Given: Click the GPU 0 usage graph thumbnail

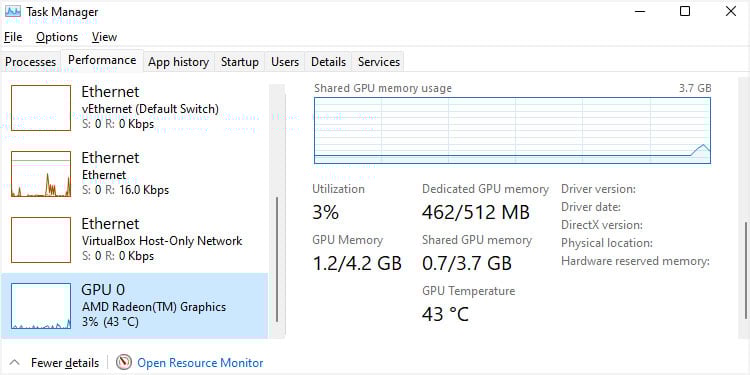Looking at the screenshot, I should (x=41, y=306).
